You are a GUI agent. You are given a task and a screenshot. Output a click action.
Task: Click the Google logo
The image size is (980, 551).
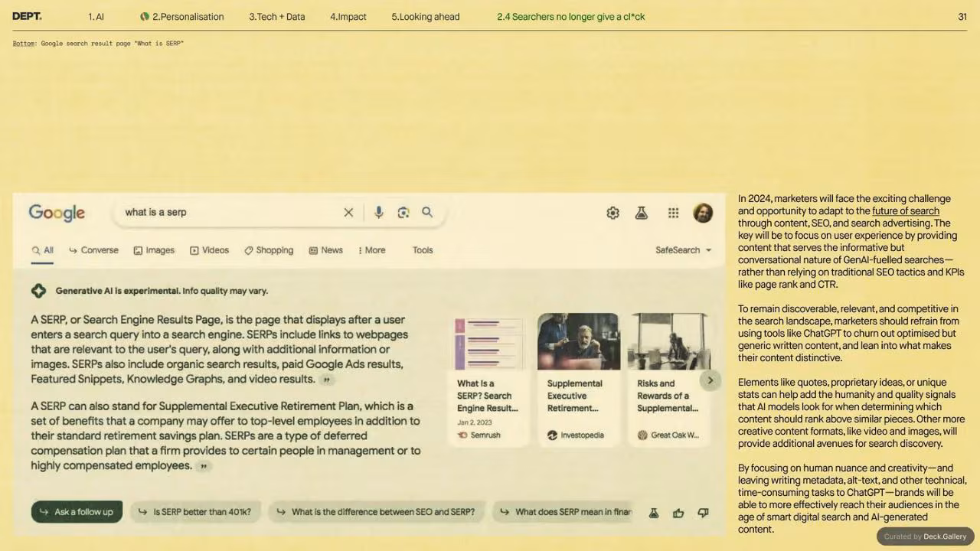coord(57,213)
